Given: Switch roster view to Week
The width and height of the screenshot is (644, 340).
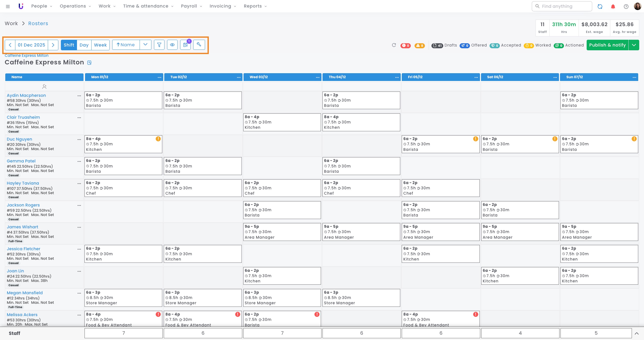Looking at the screenshot, I should [100, 45].
